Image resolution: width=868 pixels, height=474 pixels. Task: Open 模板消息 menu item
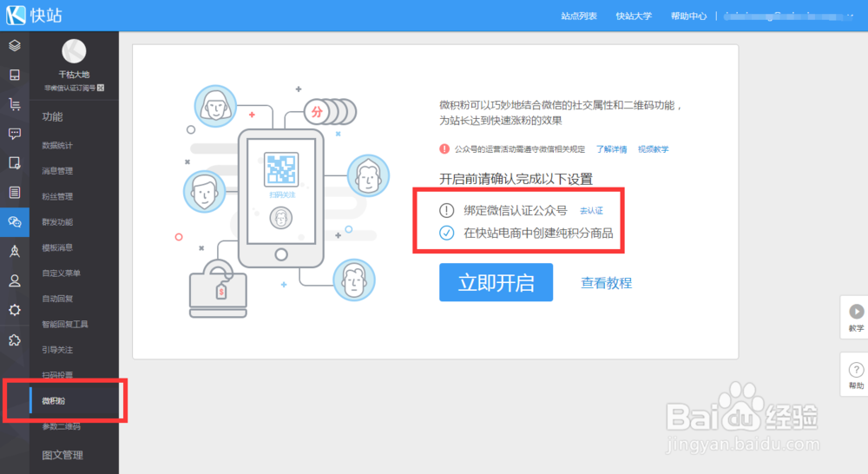point(57,247)
